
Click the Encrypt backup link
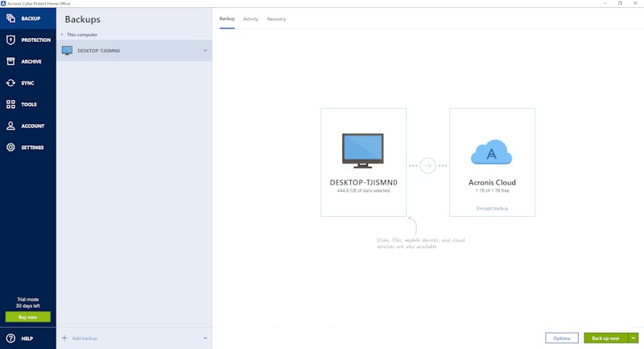[492, 209]
